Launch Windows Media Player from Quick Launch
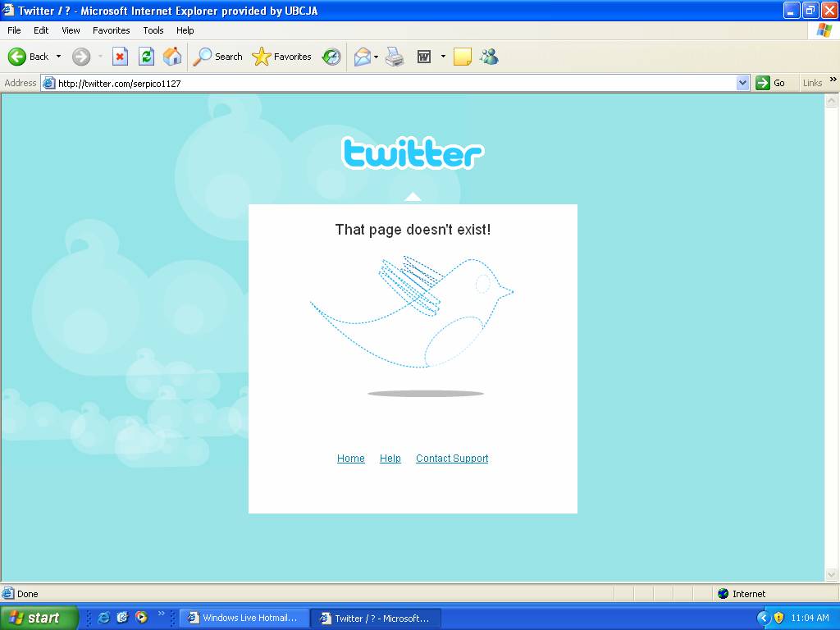This screenshot has width=840, height=630. [x=141, y=618]
